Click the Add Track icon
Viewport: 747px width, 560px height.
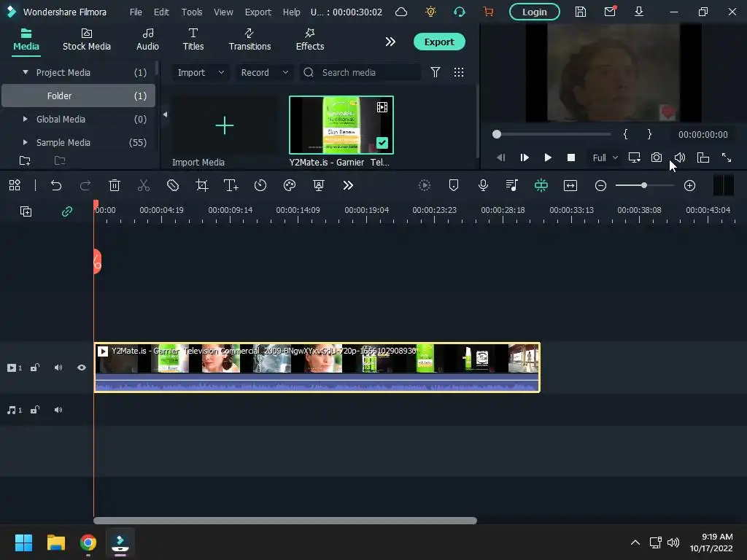click(x=26, y=211)
